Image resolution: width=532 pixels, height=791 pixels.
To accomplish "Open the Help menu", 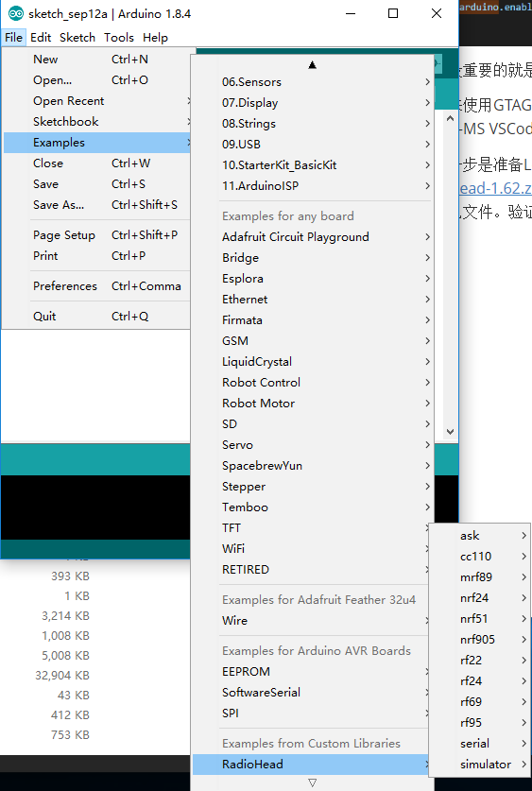I will 155,38.
